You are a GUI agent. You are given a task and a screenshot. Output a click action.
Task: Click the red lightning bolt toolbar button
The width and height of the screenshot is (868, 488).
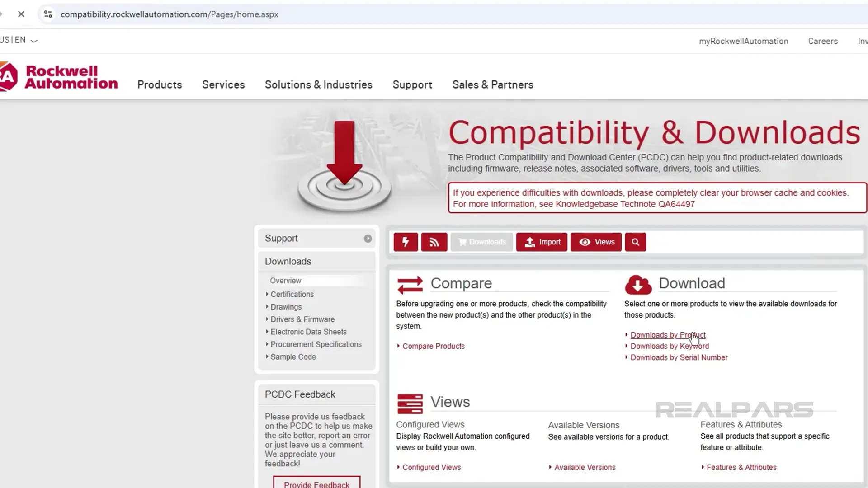click(406, 242)
